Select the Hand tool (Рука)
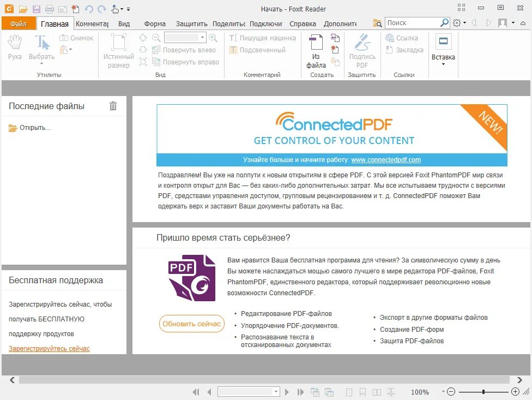Viewport: 532px width, 400px height. click(15, 47)
